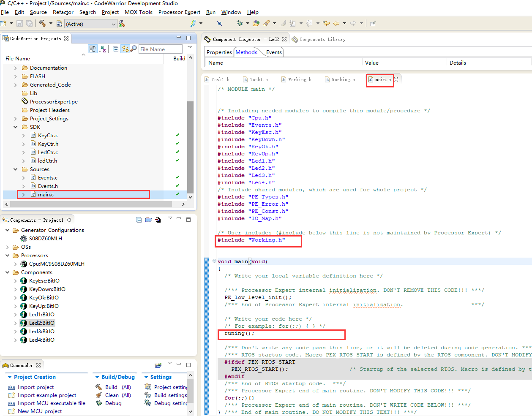The width and height of the screenshot is (532, 416).
Task: Open the Components Library tab
Action: pyautogui.click(x=319, y=39)
